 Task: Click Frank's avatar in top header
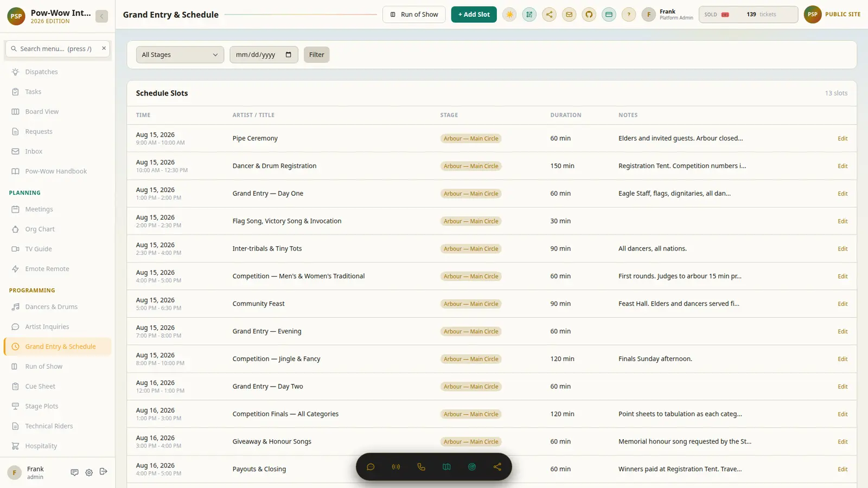click(x=649, y=15)
